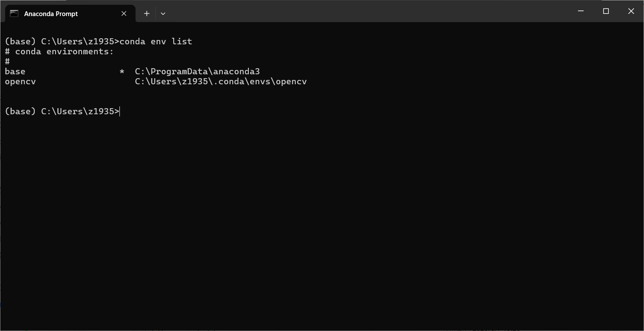Viewport: 644px width, 331px height.
Task: Click the C:\Users\z1935> prompt text
Action: [x=78, y=111]
